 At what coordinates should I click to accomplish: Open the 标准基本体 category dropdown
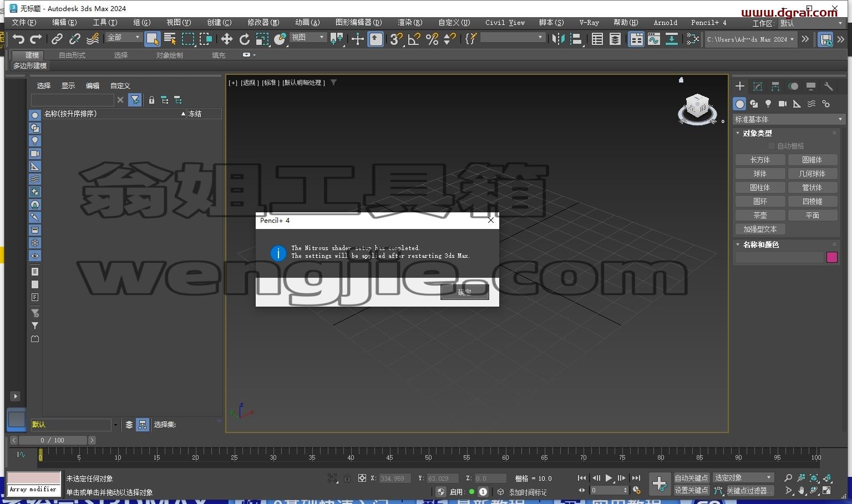(x=789, y=119)
